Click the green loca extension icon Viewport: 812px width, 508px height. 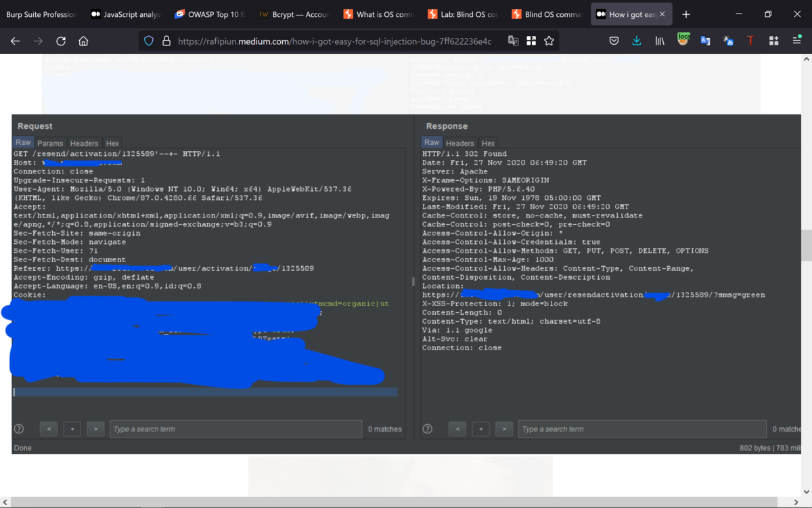[x=683, y=40]
